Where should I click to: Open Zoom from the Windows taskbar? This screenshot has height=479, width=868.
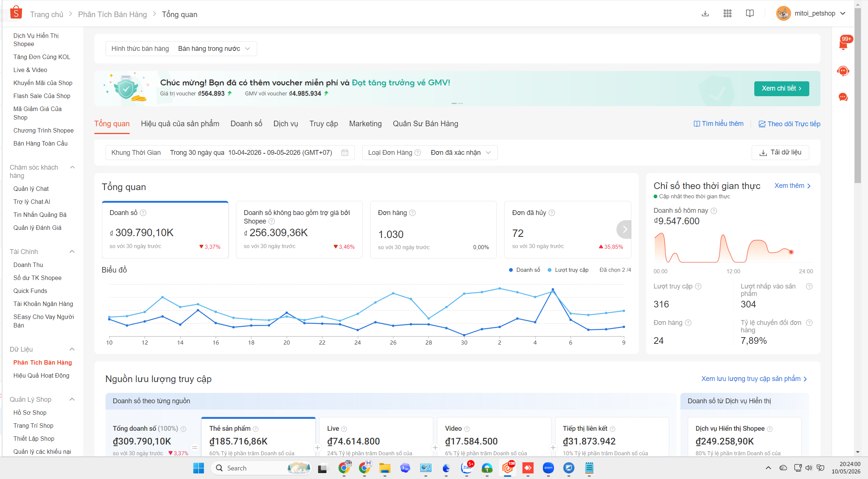pyautogui.click(x=548, y=468)
